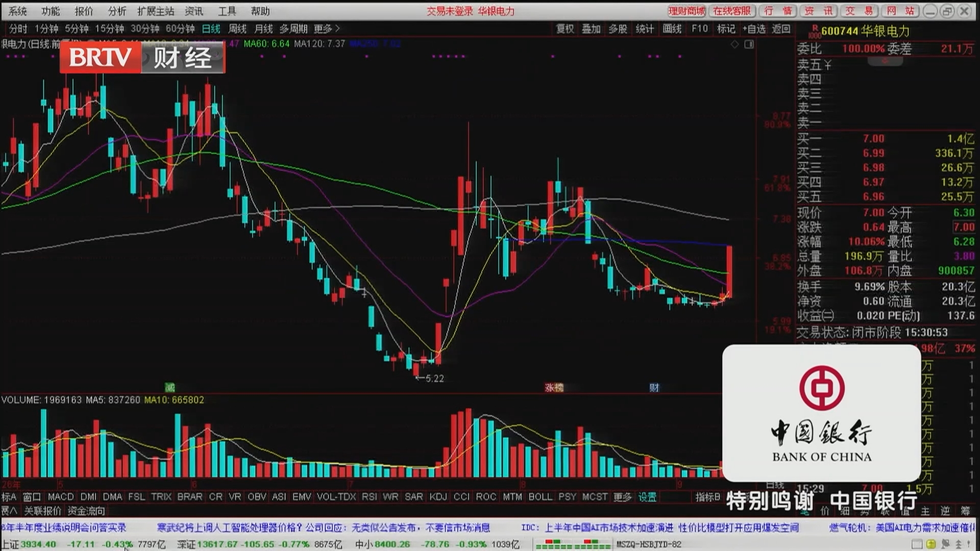Select the BOLL indicator

pos(541,497)
